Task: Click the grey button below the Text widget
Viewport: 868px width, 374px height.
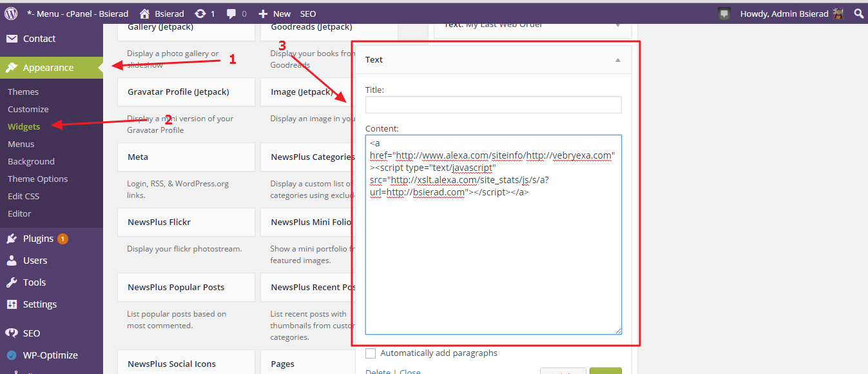Action: 563,371
